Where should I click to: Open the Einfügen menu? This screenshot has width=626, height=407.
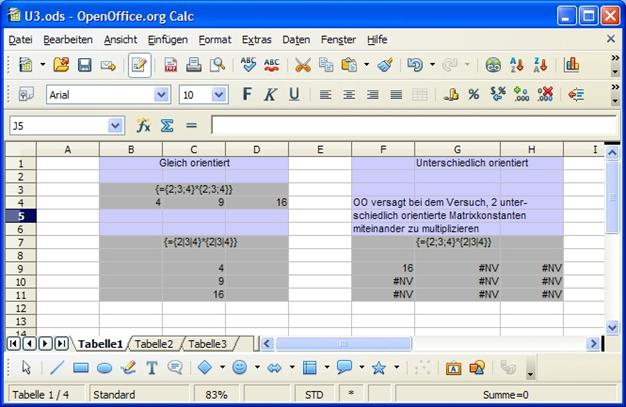click(167, 39)
